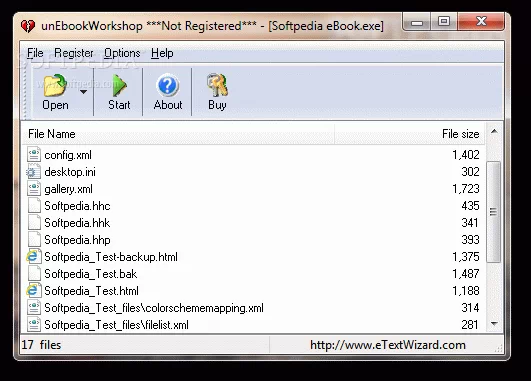Select the Softpedia.hhc file name
This screenshot has height=381, width=531.
[78, 206]
